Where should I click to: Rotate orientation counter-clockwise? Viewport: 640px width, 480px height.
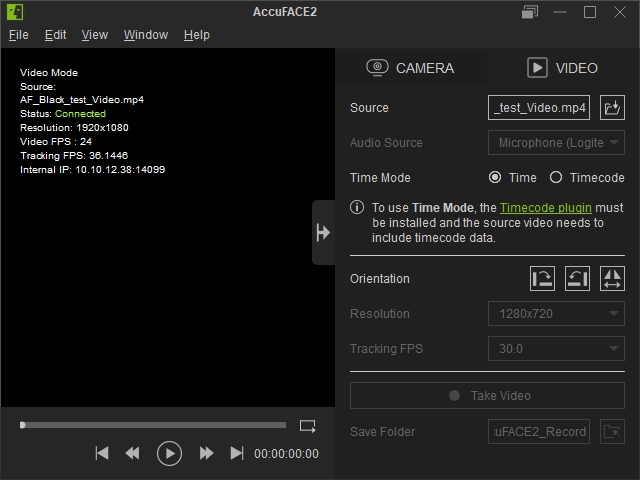click(x=577, y=278)
